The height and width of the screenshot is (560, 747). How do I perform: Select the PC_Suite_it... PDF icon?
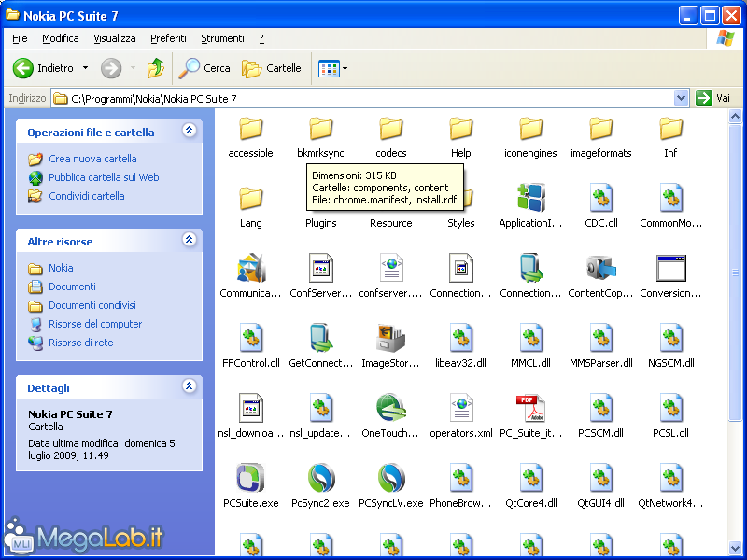(x=530, y=408)
